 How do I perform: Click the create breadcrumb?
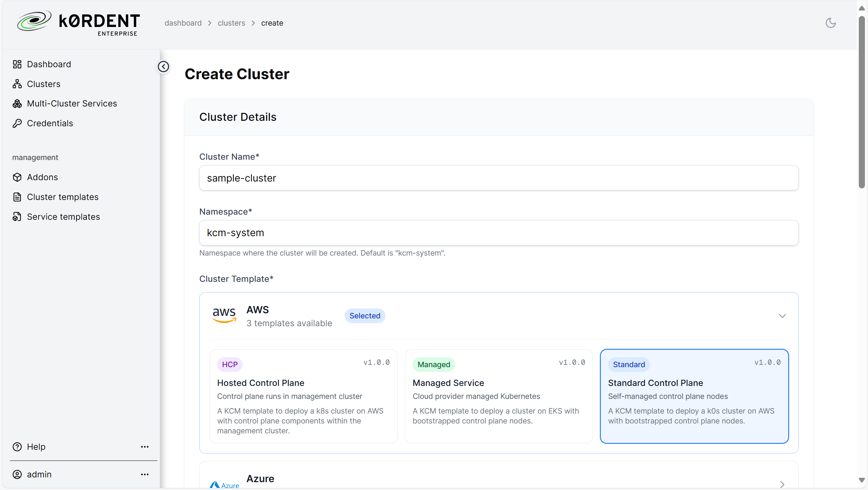(272, 23)
